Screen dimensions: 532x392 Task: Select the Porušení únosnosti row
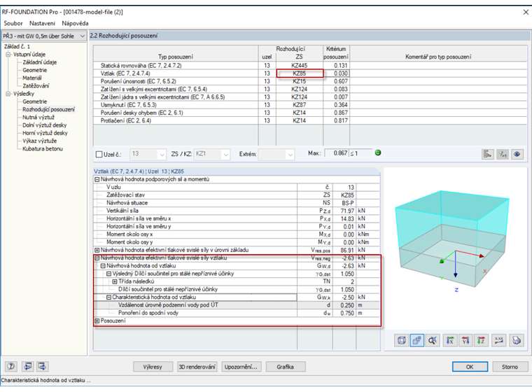310,81
